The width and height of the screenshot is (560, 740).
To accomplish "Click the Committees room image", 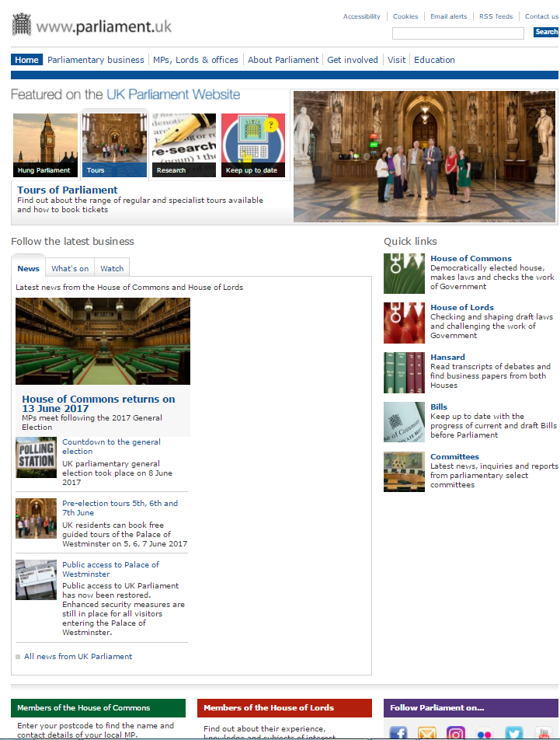I will point(404,472).
